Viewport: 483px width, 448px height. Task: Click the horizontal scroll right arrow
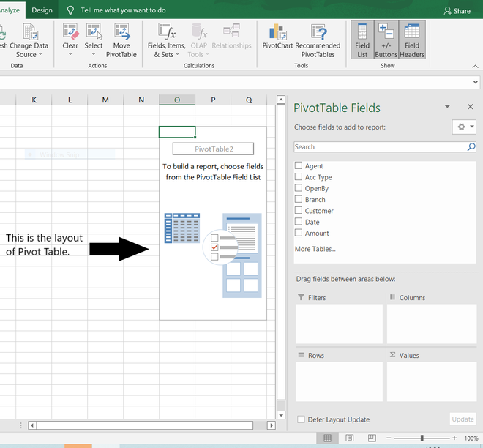coord(271,425)
